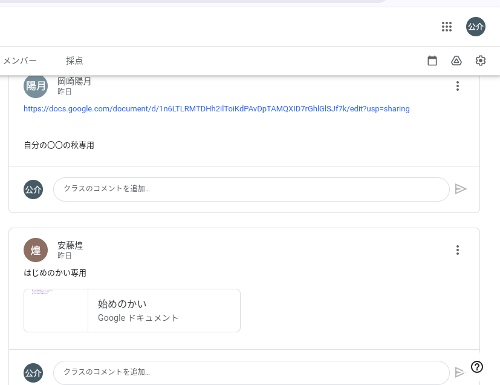Viewport: 500px width, 385px height.
Task: Click 昨日 timestamp on 安藤煌's post
Action: (65, 256)
